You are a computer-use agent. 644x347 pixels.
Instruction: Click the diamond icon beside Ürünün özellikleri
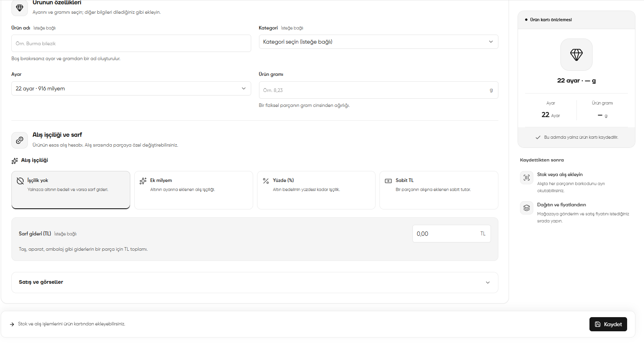point(20,8)
